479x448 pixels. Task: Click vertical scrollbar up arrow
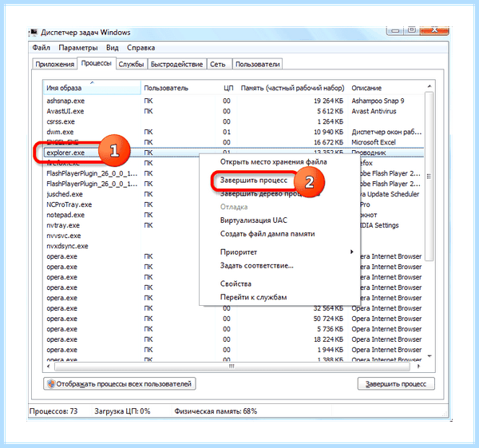click(x=430, y=86)
